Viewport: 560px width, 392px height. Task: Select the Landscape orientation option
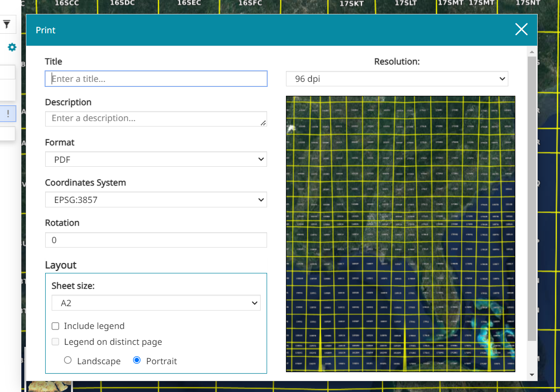click(x=68, y=360)
